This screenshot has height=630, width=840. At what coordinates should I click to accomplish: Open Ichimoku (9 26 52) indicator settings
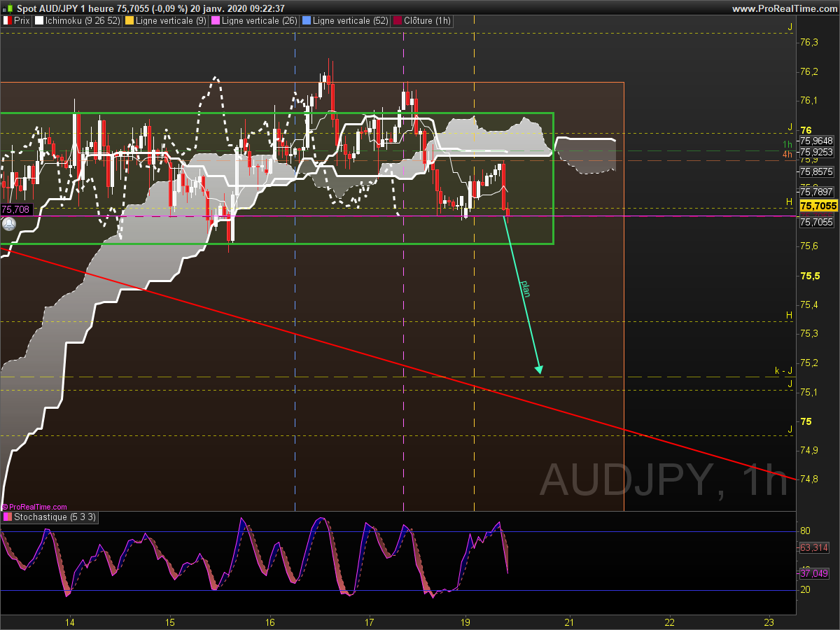82,21
